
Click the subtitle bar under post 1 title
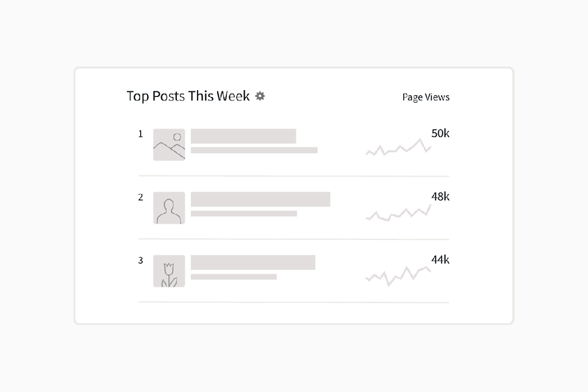click(x=254, y=150)
